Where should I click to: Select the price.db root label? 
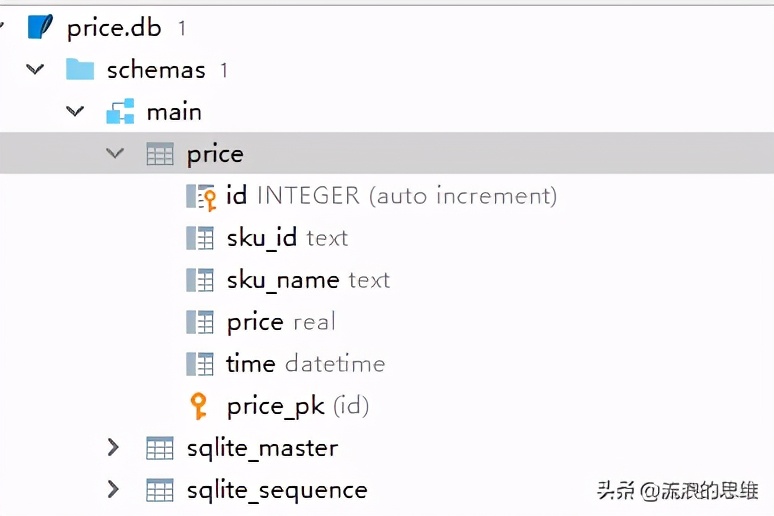[113, 28]
